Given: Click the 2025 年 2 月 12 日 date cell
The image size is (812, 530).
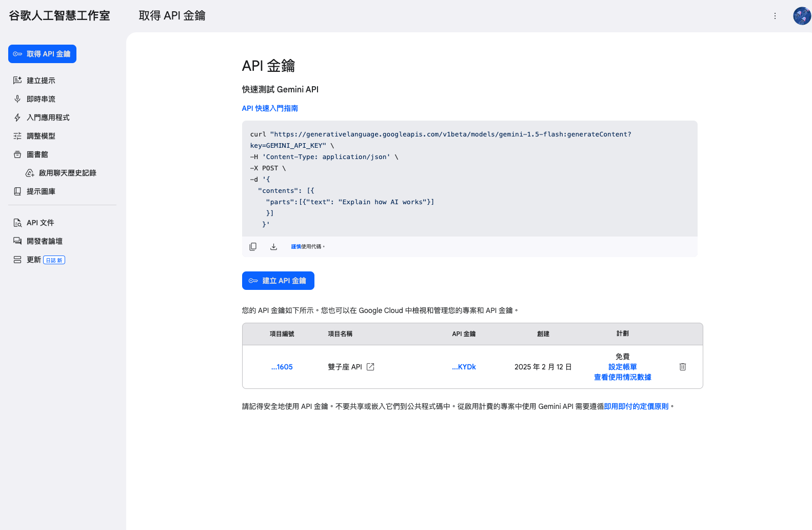Looking at the screenshot, I should pos(543,367).
